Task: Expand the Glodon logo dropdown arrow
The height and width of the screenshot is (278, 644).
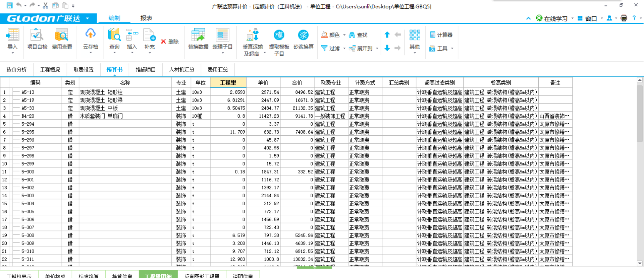Action: point(88,18)
